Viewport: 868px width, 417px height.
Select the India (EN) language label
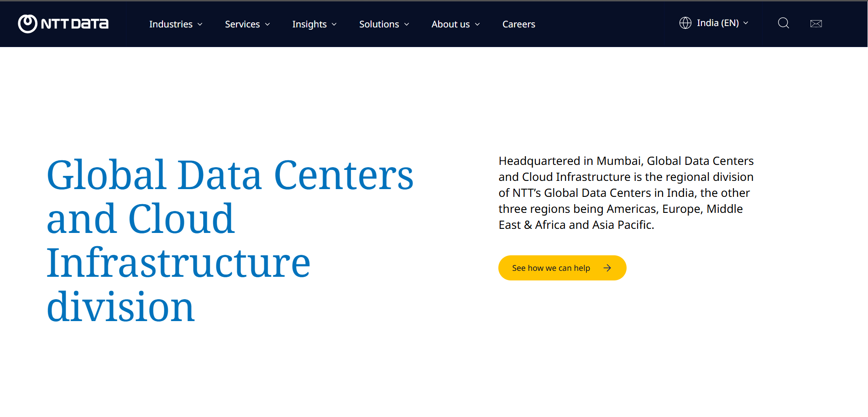click(718, 23)
